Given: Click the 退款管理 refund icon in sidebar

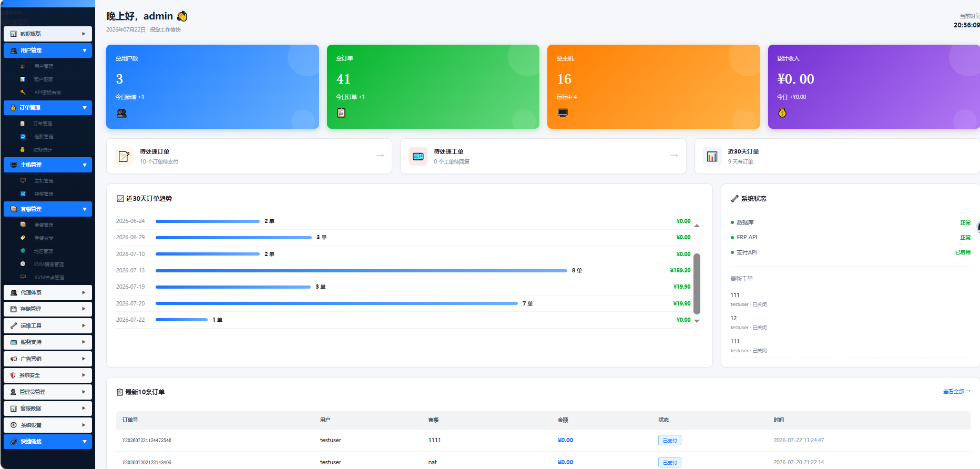Looking at the screenshot, I should click(23, 136).
